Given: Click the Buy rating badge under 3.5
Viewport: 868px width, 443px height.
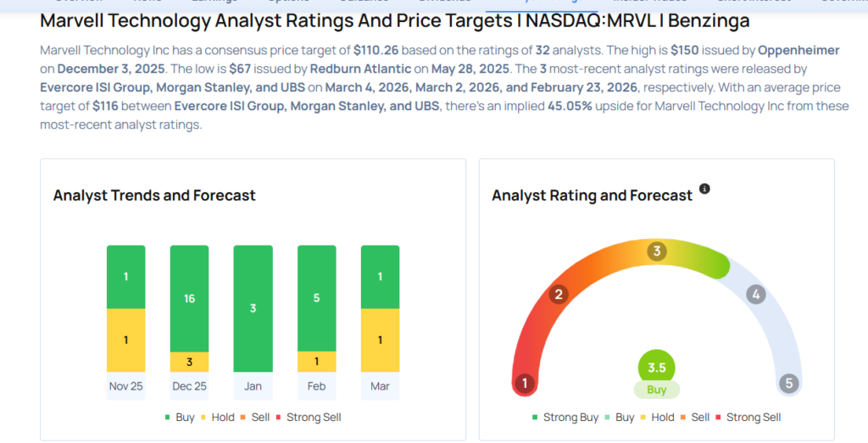Looking at the screenshot, I should [657, 390].
